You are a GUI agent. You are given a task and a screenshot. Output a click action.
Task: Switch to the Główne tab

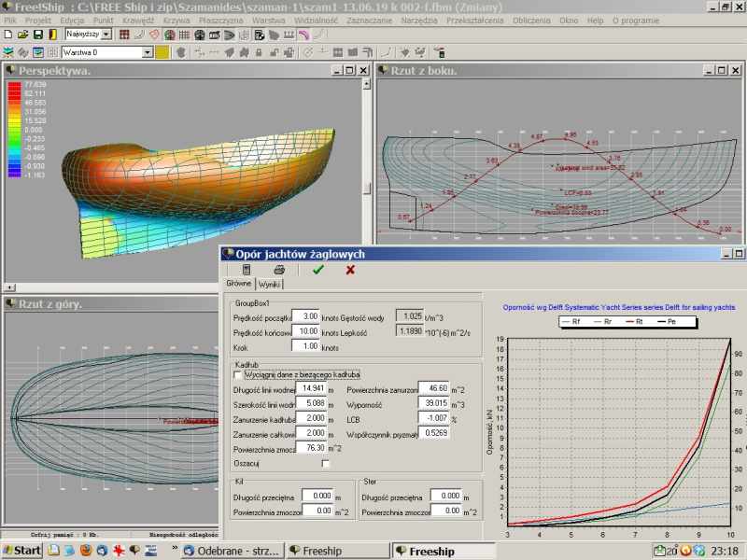(x=239, y=284)
